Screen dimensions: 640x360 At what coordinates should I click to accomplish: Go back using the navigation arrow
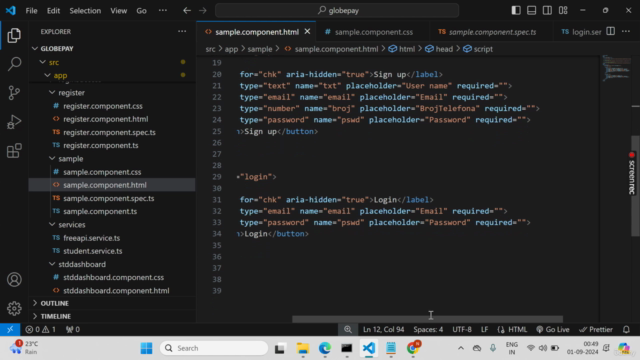187,11
